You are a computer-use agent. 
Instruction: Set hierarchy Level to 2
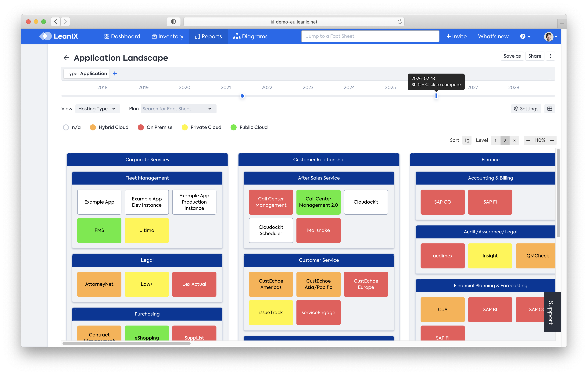tap(505, 140)
